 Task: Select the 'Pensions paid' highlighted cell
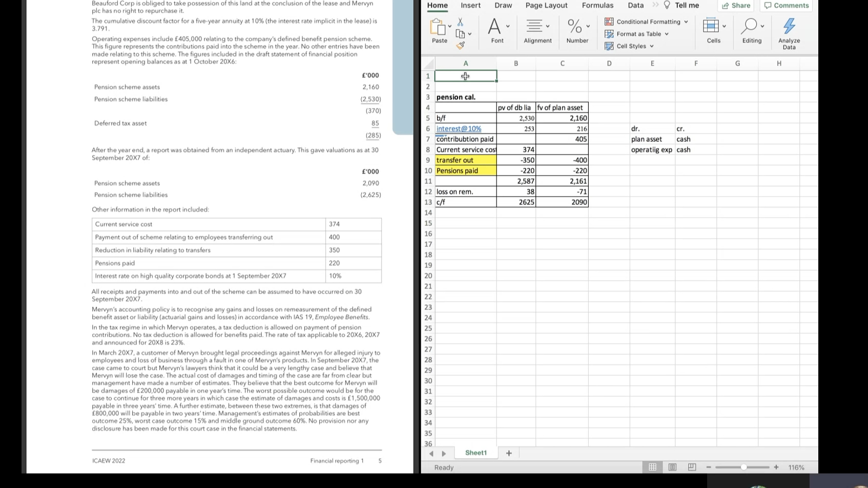[465, 171]
